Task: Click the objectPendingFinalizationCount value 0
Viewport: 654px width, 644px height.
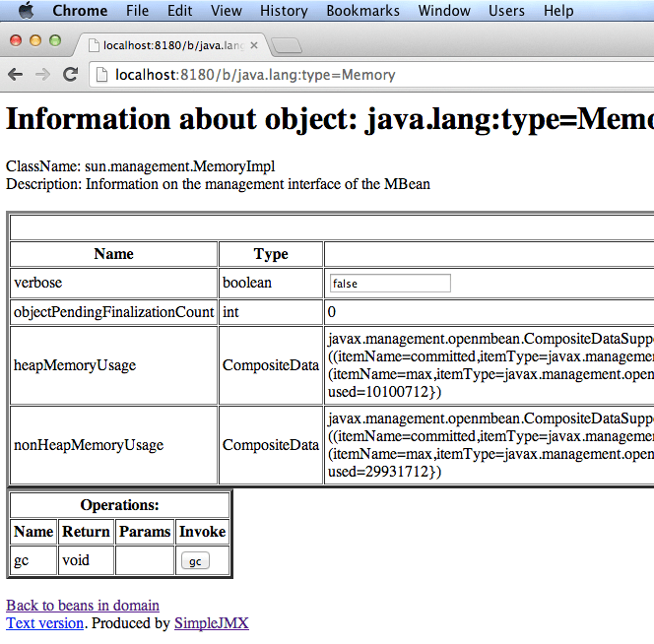Action: [332, 312]
